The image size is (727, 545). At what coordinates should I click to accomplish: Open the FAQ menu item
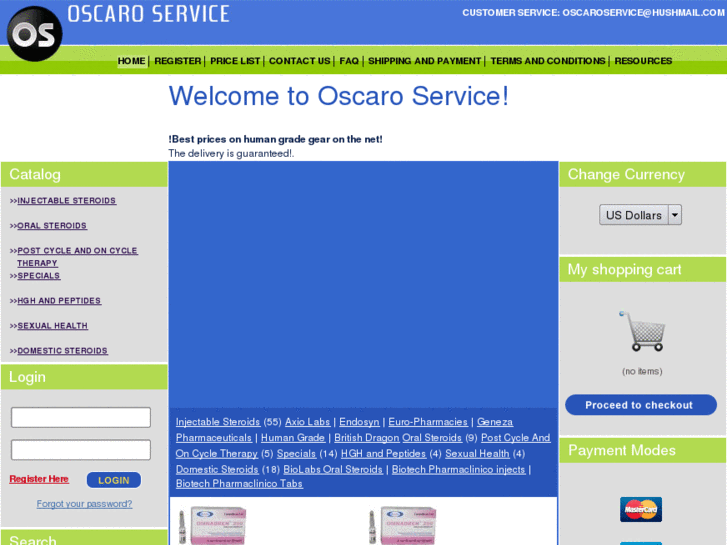349,61
